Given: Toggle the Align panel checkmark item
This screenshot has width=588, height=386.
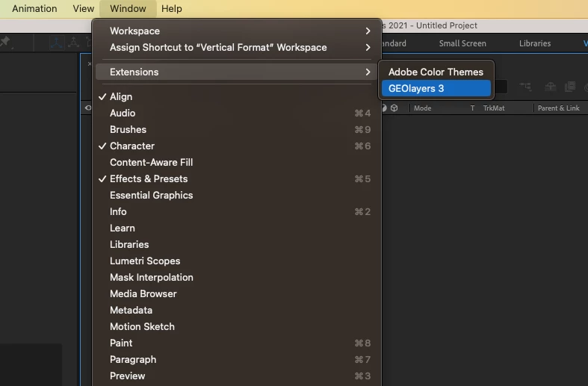Looking at the screenshot, I should [236, 97].
